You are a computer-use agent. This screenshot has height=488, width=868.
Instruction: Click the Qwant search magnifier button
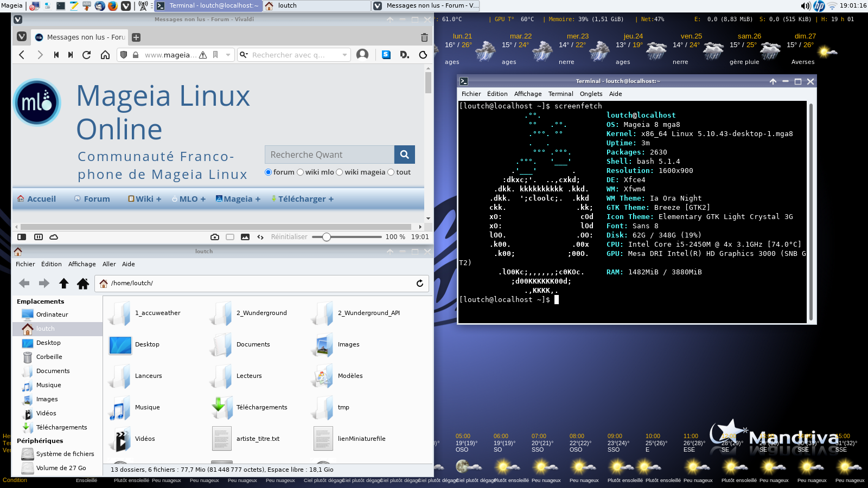[x=405, y=155]
